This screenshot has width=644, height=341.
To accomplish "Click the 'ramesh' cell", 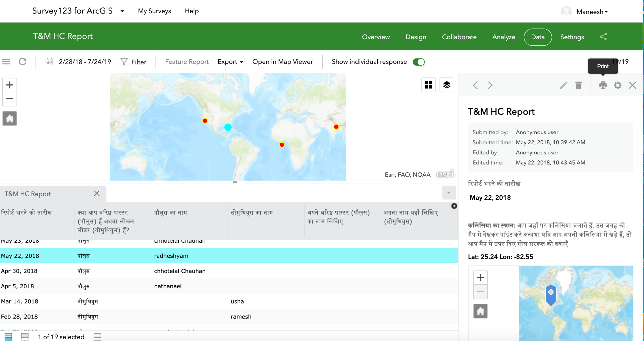I will [x=241, y=316].
